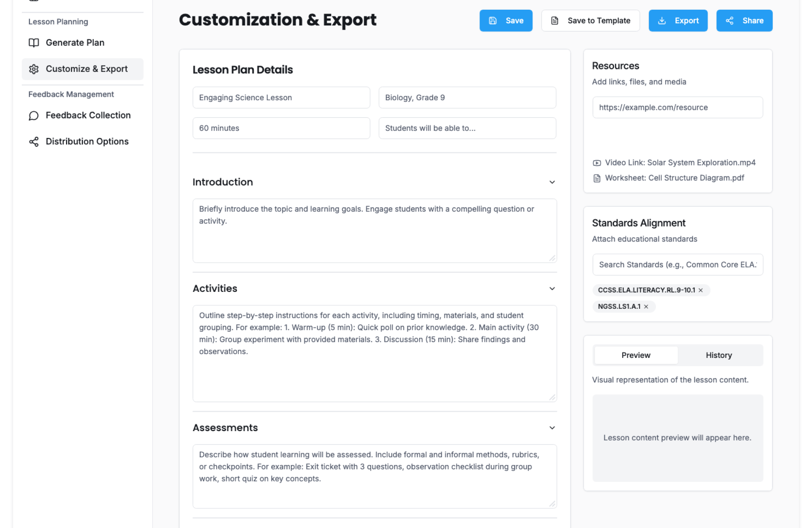Click the share icon beside Distribution Options
The width and height of the screenshot is (812, 528).
(34, 142)
